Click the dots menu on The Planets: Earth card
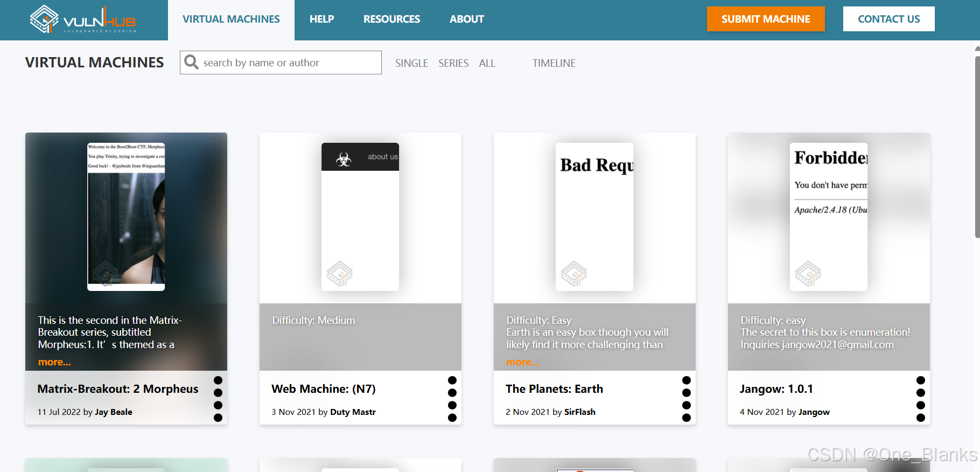 point(687,399)
